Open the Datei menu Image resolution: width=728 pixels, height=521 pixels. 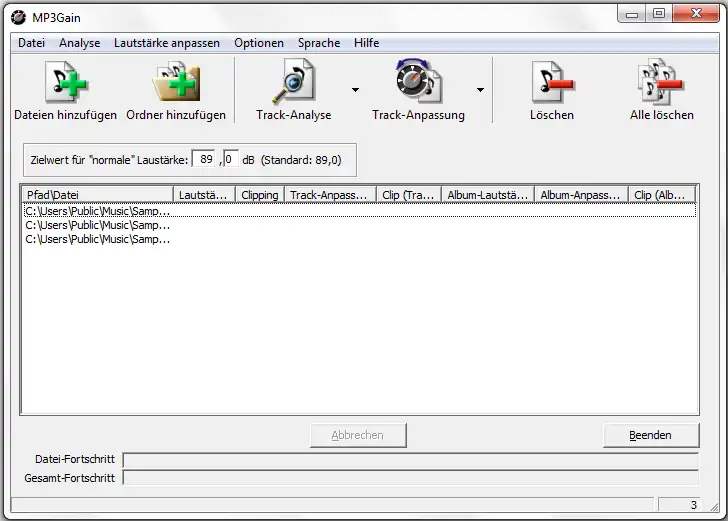click(x=32, y=43)
